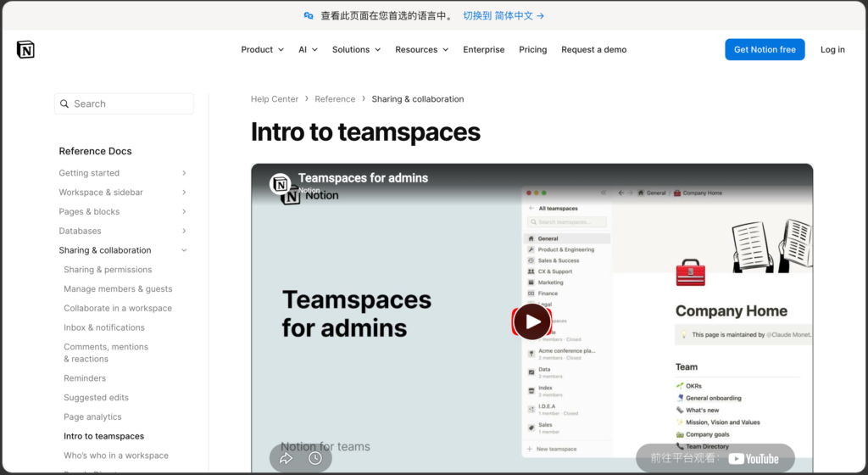Expand the Solutions navigation menu
This screenshot has width=868, height=475.
coord(356,50)
